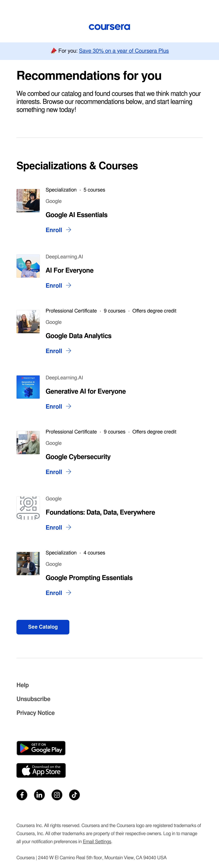Click the See Catalog button
This screenshot has height=868, width=219.
pyautogui.click(x=43, y=627)
